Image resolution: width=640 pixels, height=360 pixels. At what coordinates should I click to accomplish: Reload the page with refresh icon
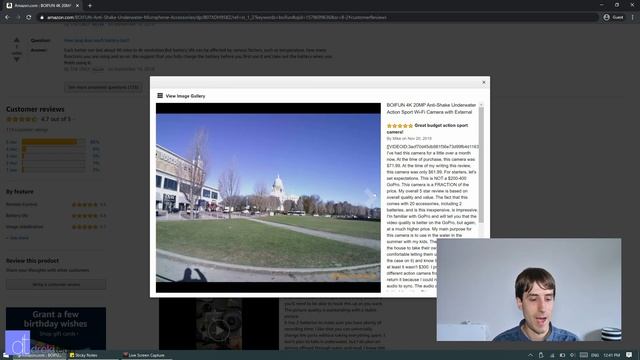pos(29,17)
